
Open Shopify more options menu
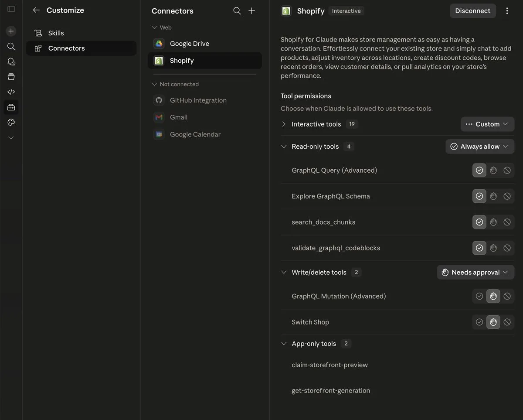tap(507, 11)
